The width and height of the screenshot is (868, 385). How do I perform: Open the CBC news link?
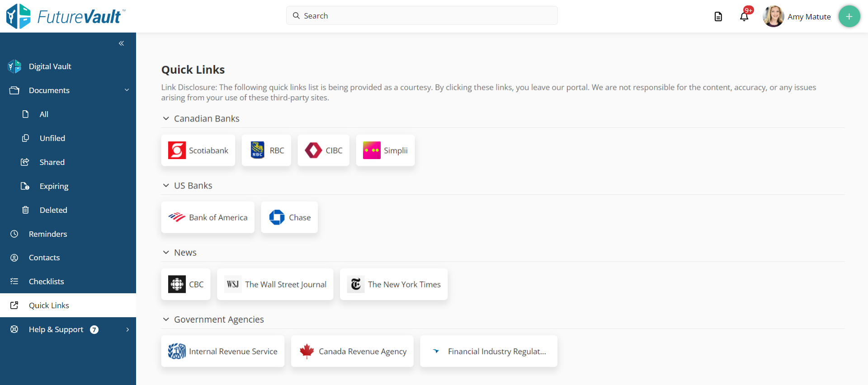tap(186, 284)
